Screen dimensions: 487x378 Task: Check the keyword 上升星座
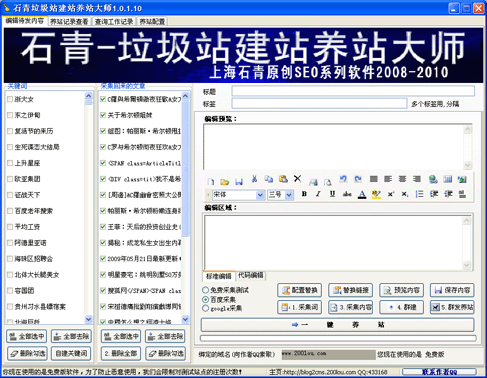[10, 163]
